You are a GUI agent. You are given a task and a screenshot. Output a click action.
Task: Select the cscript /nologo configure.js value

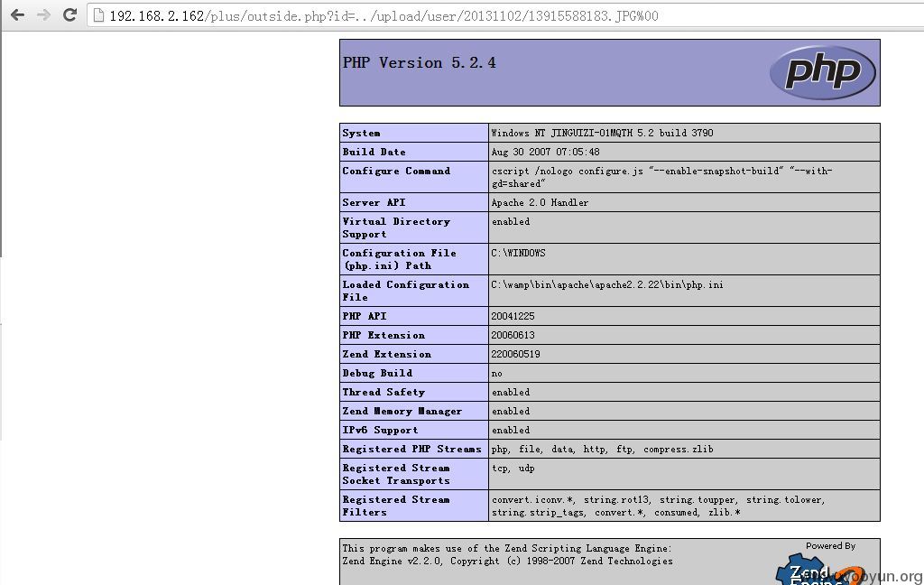(x=661, y=177)
